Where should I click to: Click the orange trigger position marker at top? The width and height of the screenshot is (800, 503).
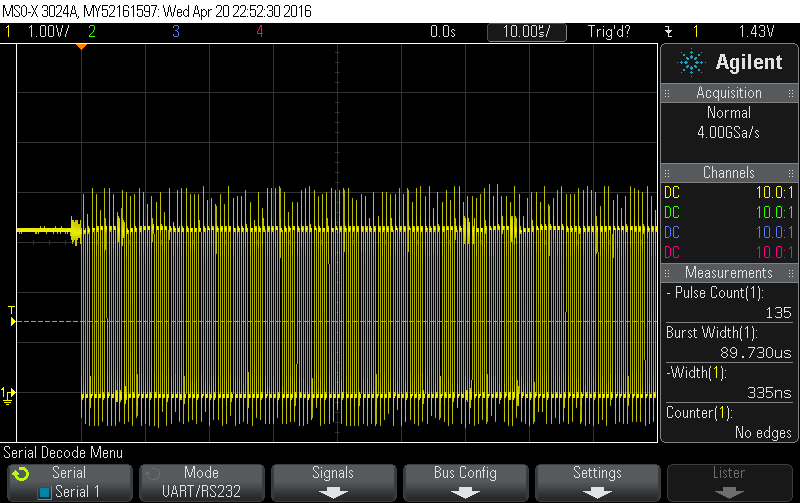(82, 47)
